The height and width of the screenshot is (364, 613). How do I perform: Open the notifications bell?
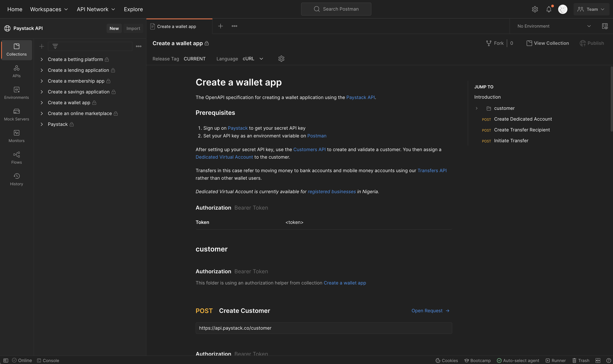tap(549, 9)
